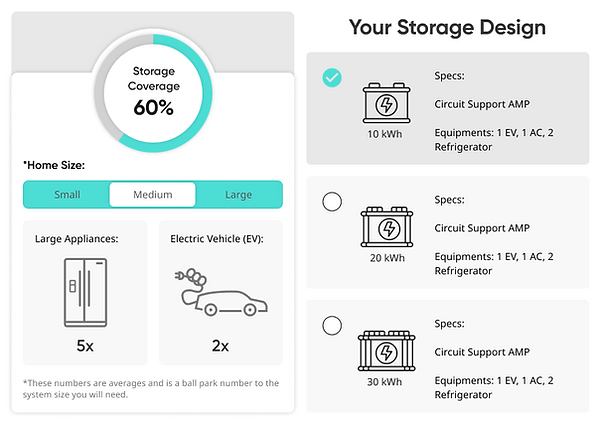600x423 pixels.
Task: Open the Electric Vehicle (EV) card
Action: 221,292
